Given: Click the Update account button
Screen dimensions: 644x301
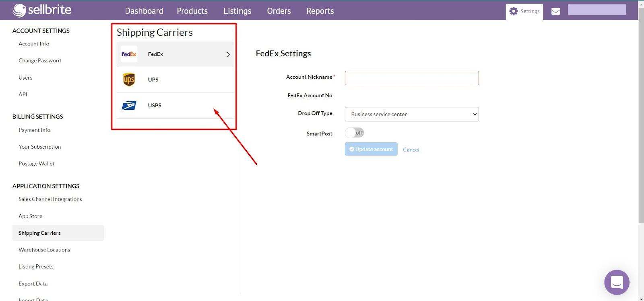Looking at the screenshot, I should click(371, 149).
